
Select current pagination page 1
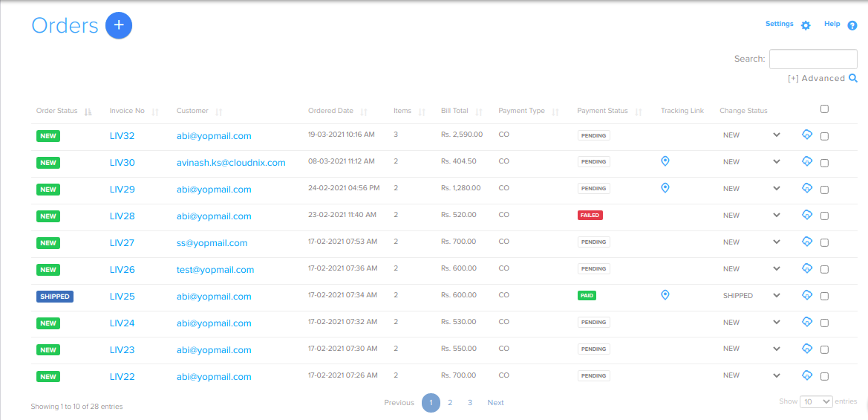click(431, 403)
